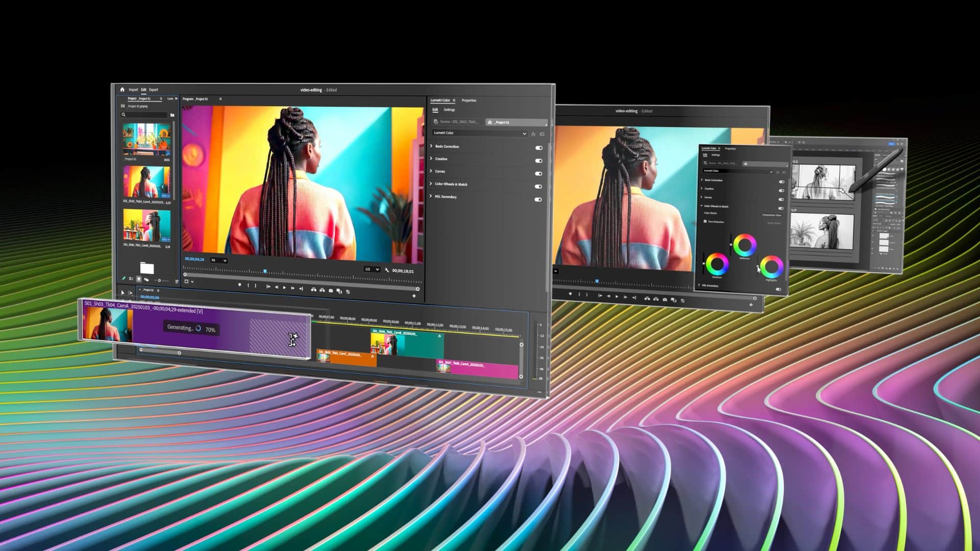This screenshot has width=980, height=551.
Task: Open the Export tab in header
Action: pos(154,89)
